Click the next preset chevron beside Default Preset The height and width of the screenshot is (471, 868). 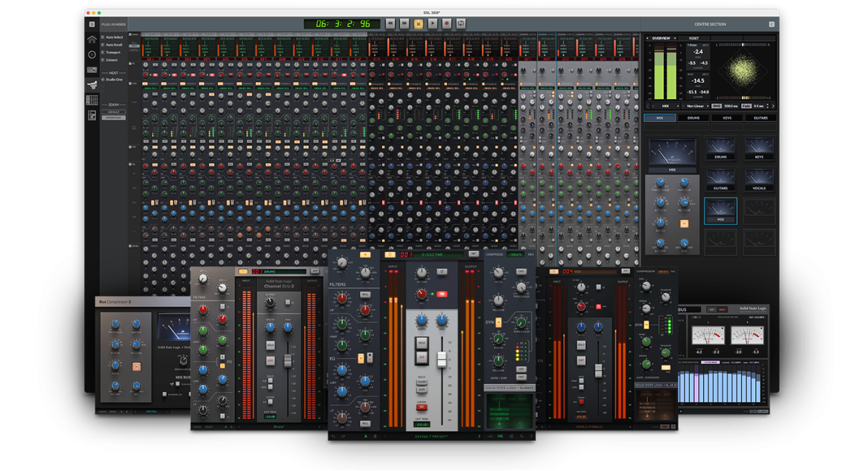tap(479, 435)
